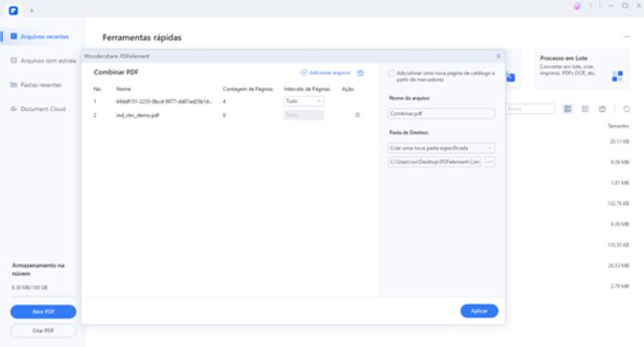
Task: Expand page range dropdown for ind_ctrc_demo.pdf
Action: pyautogui.click(x=304, y=115)
